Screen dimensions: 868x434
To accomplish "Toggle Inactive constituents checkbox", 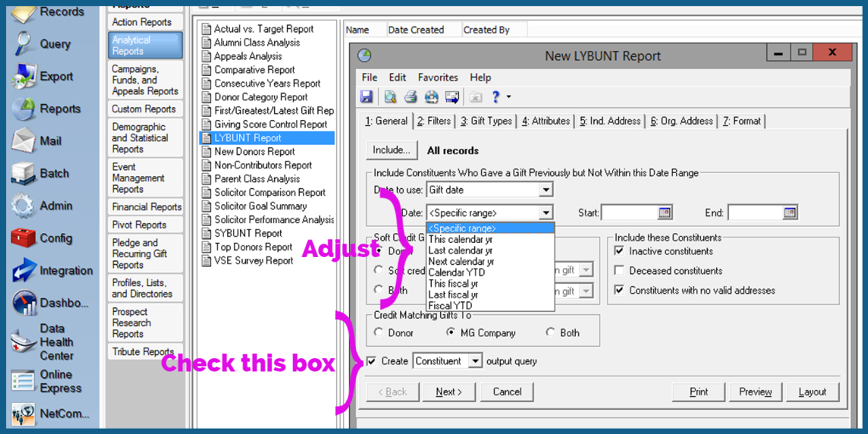I will (620, 251).
